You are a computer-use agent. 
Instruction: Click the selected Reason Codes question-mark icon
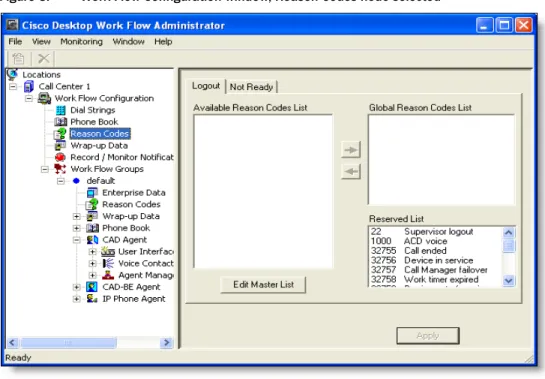[x=60, y=134]
